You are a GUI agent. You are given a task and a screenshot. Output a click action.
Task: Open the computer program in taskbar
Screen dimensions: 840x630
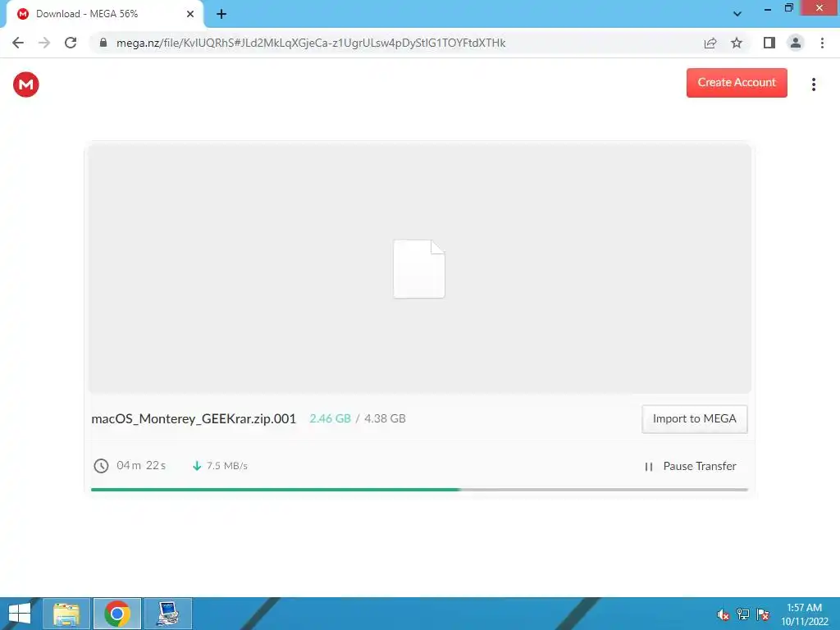[168, 614]
